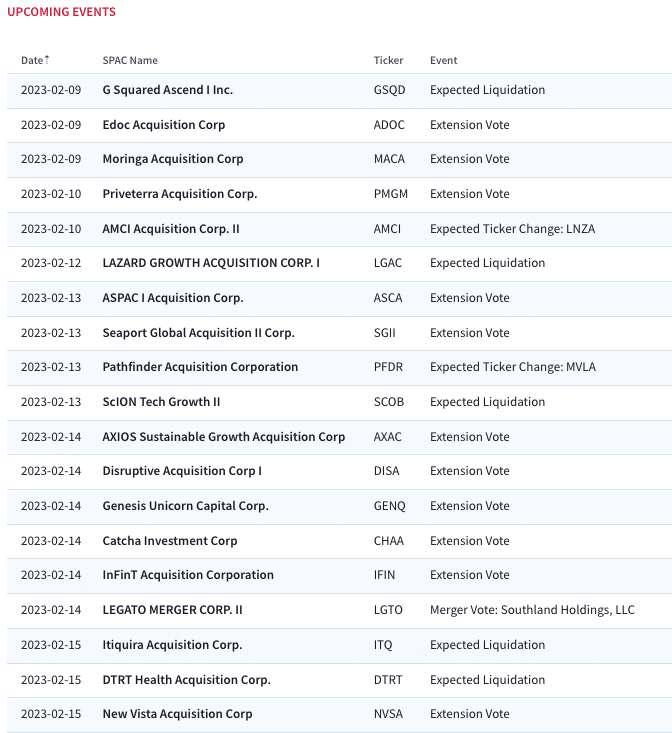Open Itiquira Acquisition Corp. link
This screenshot has width=672, height=733.
172,645
